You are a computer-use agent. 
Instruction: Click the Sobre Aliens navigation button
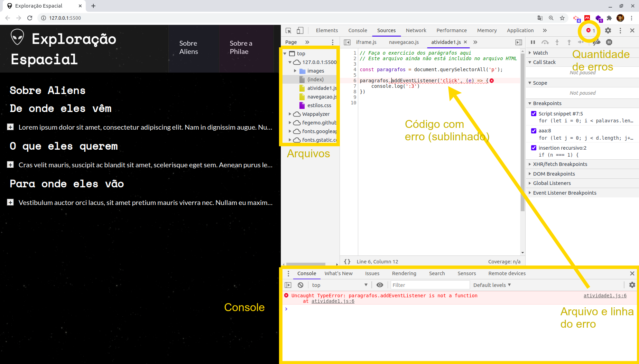[x=188, y=47]
